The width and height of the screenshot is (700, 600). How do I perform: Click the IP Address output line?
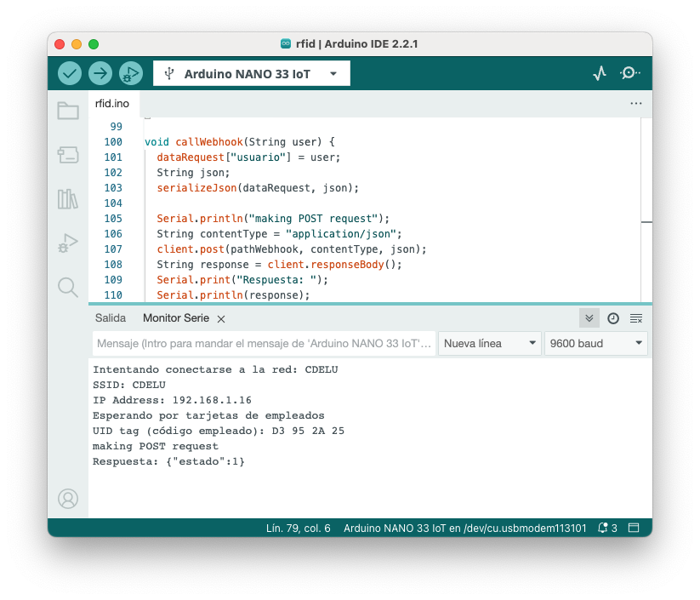point(172,400)
